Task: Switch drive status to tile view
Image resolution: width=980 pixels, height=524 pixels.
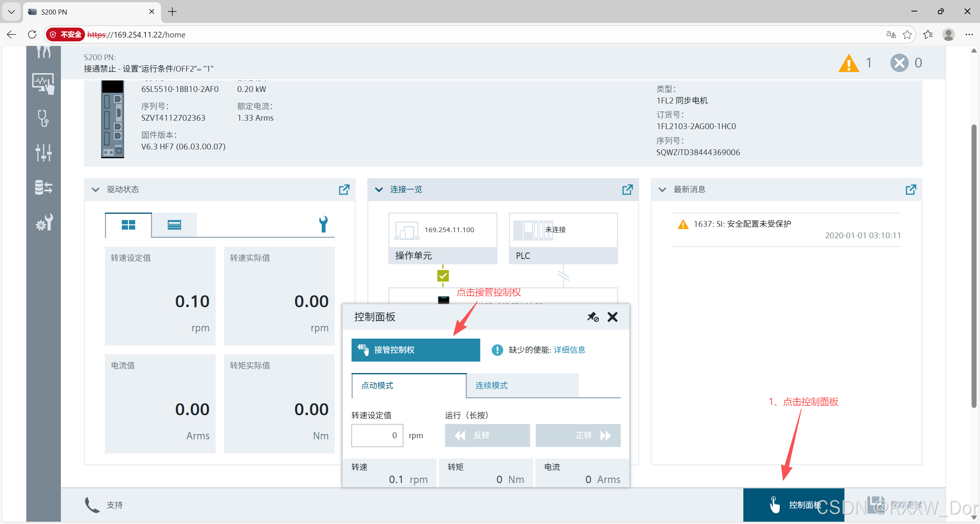Action: (x=128, y=225)
